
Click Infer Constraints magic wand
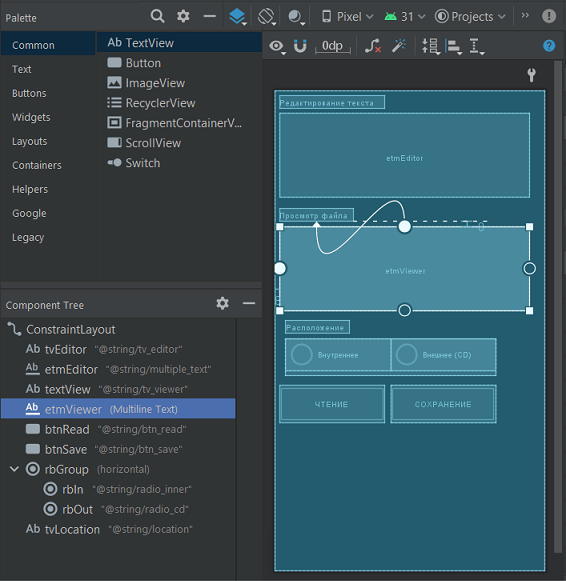click(399, 46)
